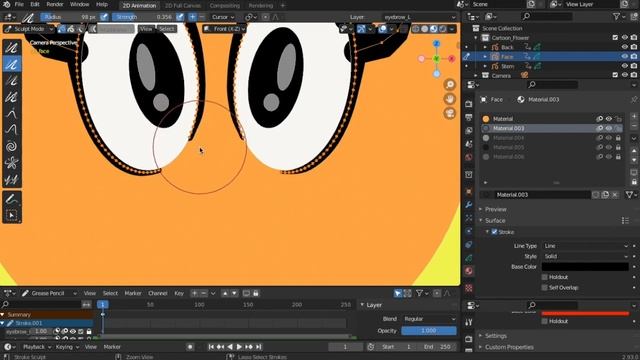The height and width of the screenshot is (360, 640).
Task: Remove the selected material slot
Action: pos(634,126)
